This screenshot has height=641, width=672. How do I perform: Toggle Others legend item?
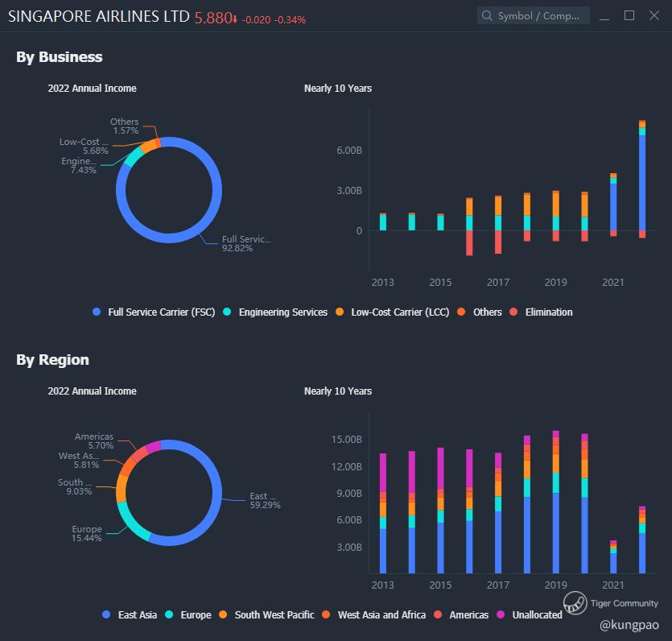(x=480, y=312)
